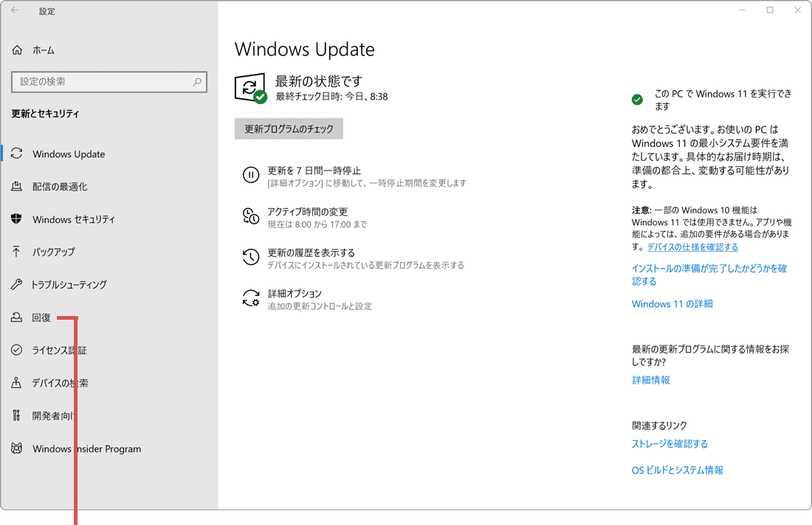Select the 配信の最適化 (Delivery Optimization) icon

[16, 186]
